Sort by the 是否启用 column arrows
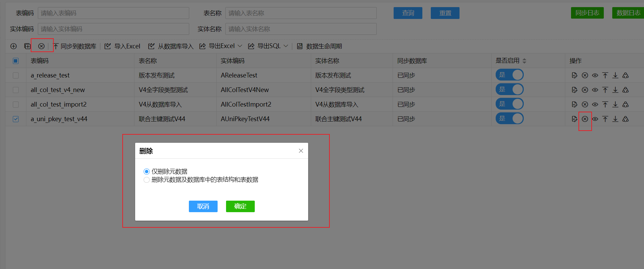 524,61
